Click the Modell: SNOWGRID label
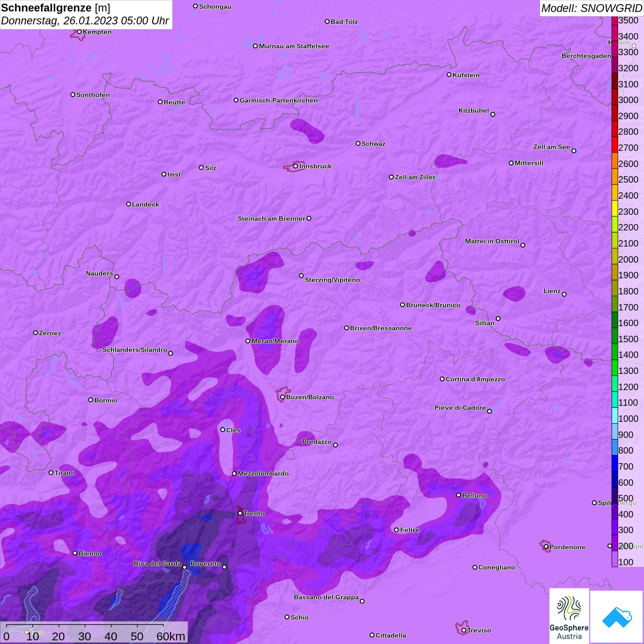The width and height of the screenshot is (644, 644). pyautogui.click(x=592, y=8)
